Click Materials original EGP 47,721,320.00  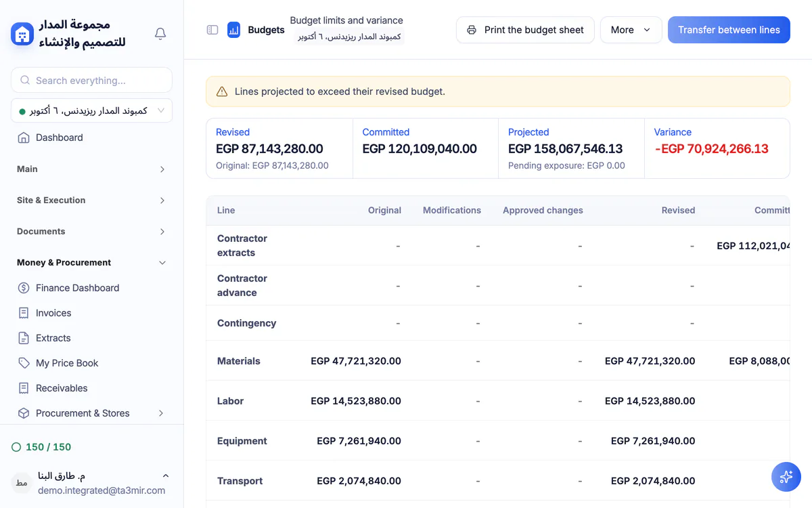coord(356,361)
